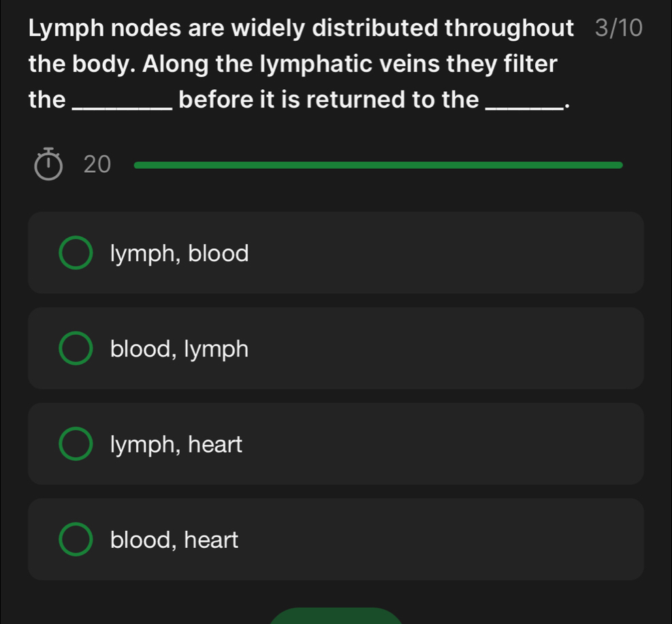Choose the "blood, lymph" answer card

coord(336,348)
